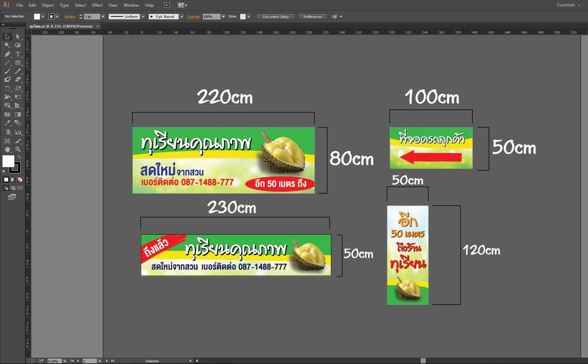The image size is (588, 364).
Task: Select the Pen tool
Action: (7, 54)
